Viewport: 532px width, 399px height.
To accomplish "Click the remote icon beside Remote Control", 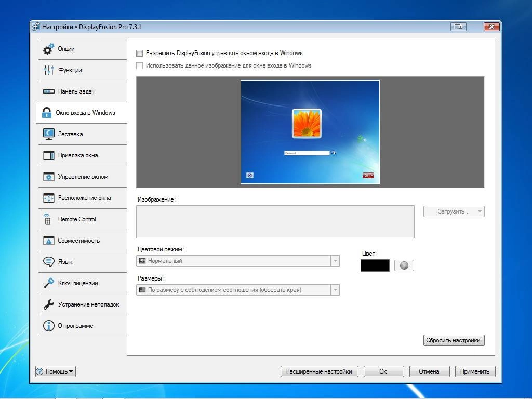I will tap(47, 219).
